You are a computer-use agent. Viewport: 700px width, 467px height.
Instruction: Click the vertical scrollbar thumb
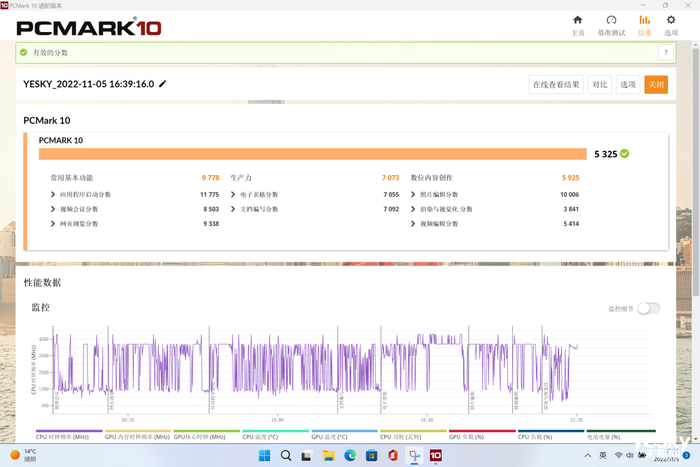tap(696, 172)
